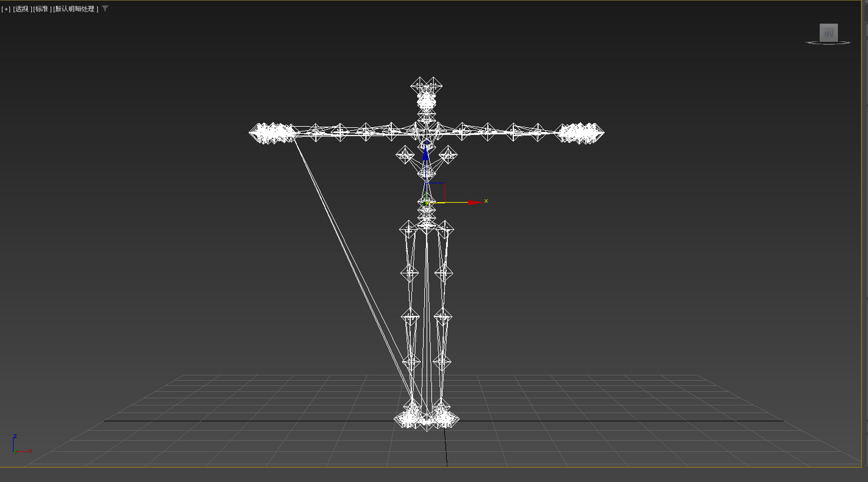
Task: Click the red X-axis gizmo arrow
Action: tap(475, 203)
